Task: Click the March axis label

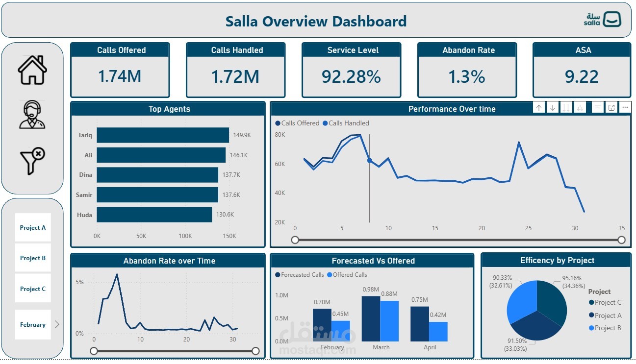Action: 381,347
